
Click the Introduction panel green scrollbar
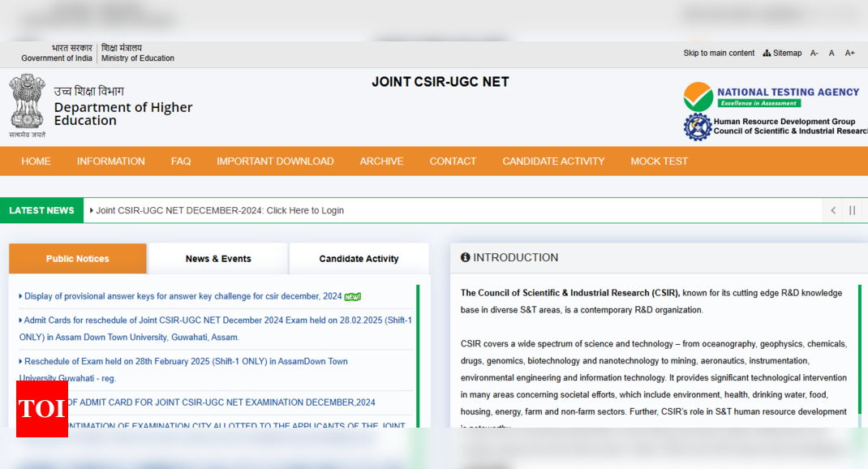(860, 349)
